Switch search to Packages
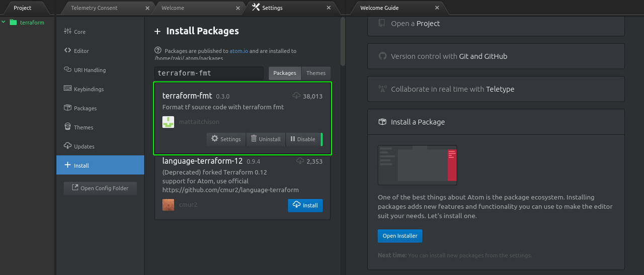 (x=285, y=73)
